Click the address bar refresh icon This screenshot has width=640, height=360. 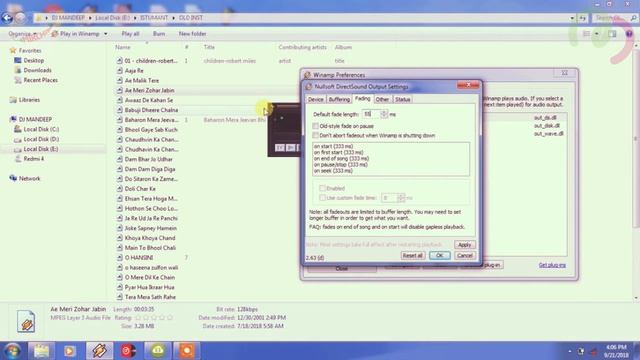tap(582, 18)
